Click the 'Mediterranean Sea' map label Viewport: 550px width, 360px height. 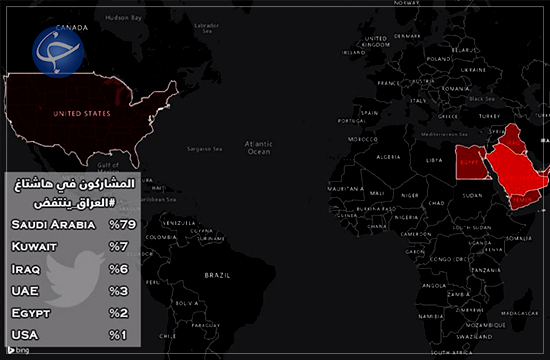tap(444, 134)
